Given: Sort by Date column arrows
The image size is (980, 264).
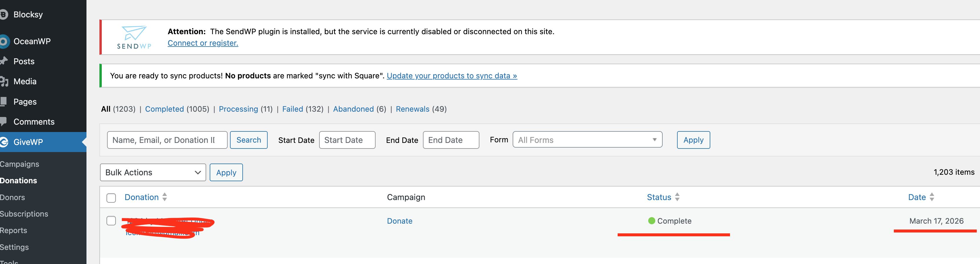Looking at the screenshot, I should [932, 197].
